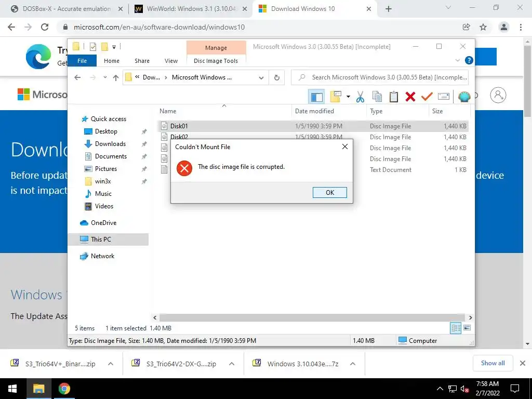
Task: Go up one folder level
Action: point(116,78)
